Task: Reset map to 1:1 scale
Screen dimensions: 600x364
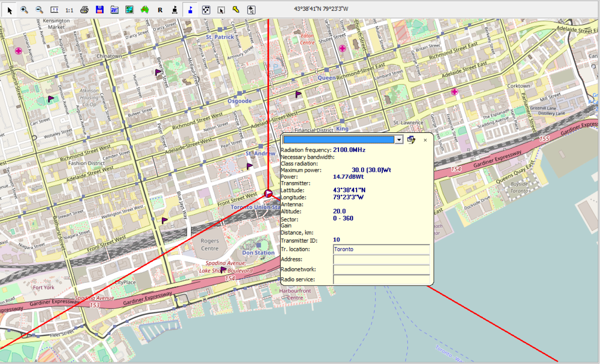Action: pos(69,10)
